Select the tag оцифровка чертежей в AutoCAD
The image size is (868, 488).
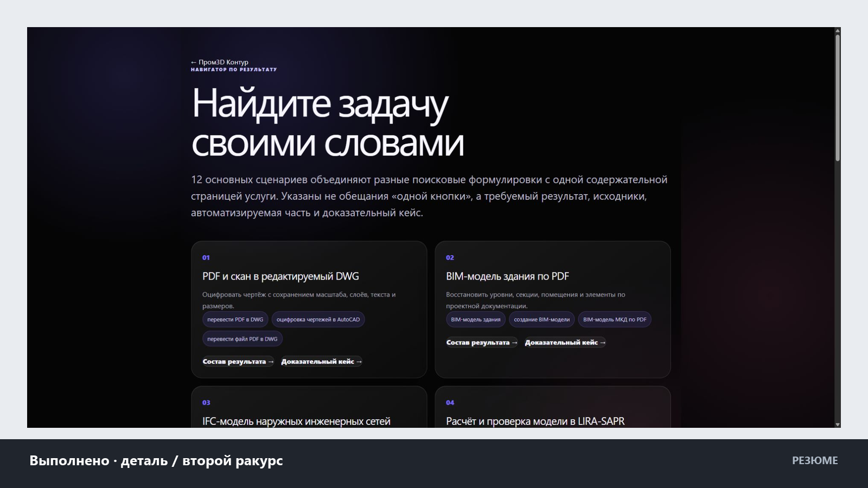[318, 319]
